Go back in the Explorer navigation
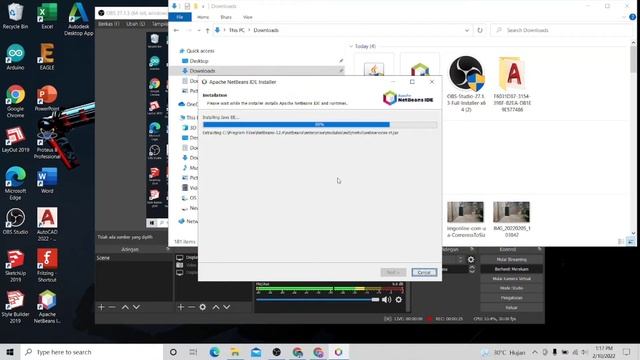Viewport: 640px width, 360px height. click(176, 30)
